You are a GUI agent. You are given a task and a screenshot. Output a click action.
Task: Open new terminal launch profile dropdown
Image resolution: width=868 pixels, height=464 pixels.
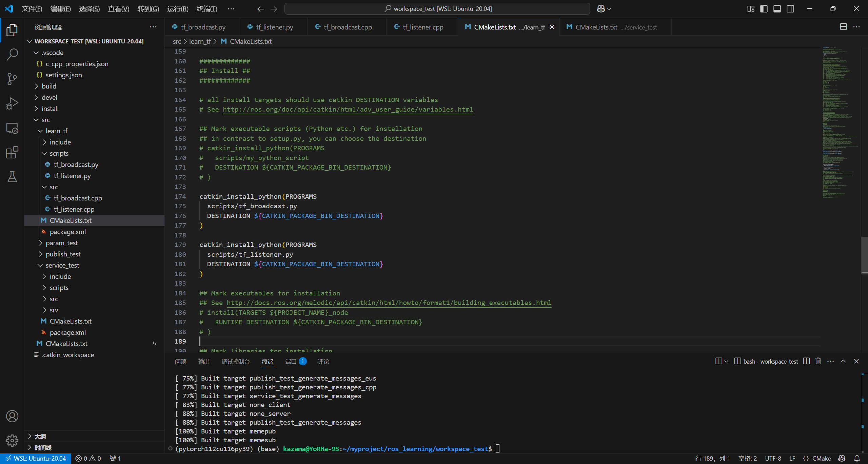[726, 361]
